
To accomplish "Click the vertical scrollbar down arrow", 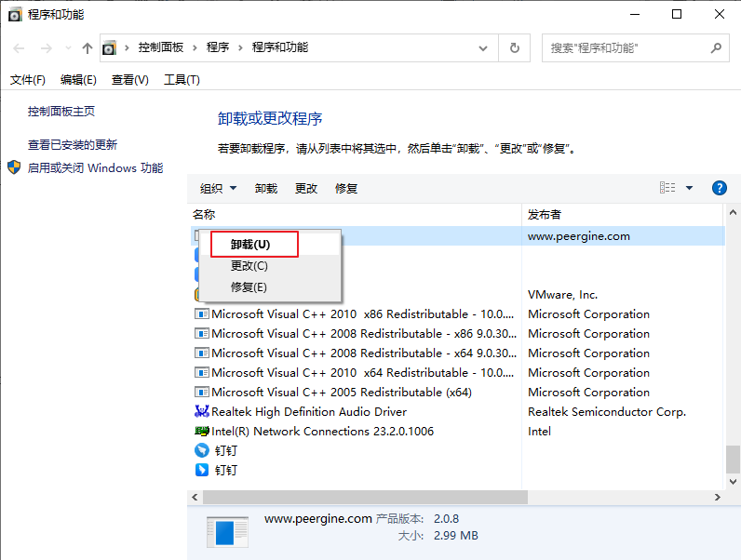I will 733,482.
